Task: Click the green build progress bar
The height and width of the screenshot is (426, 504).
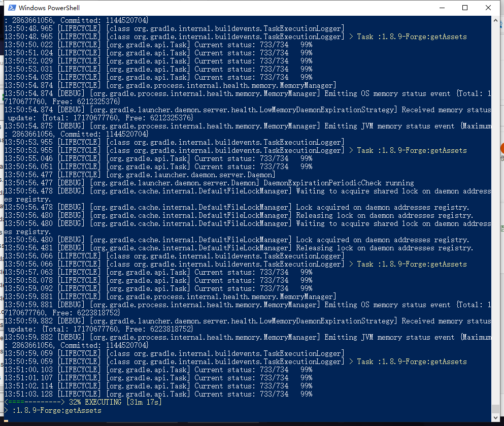Action: [x=33, y=402]
